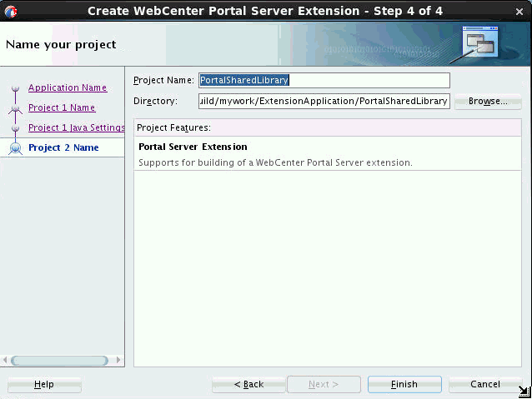Screen dimensions: 532x399
Task: Click right arrow of the steps panel scrollbar
Action: tap(118, 360)
